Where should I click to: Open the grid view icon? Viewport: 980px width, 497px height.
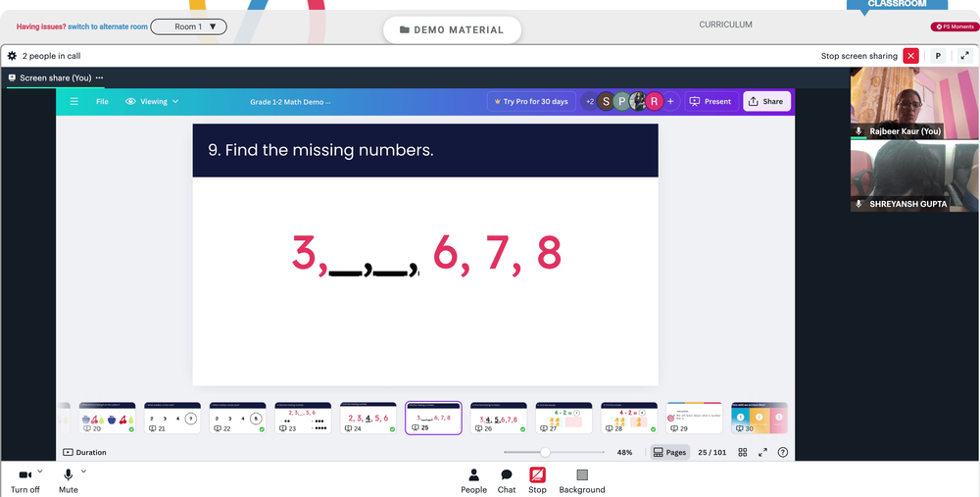743,452
